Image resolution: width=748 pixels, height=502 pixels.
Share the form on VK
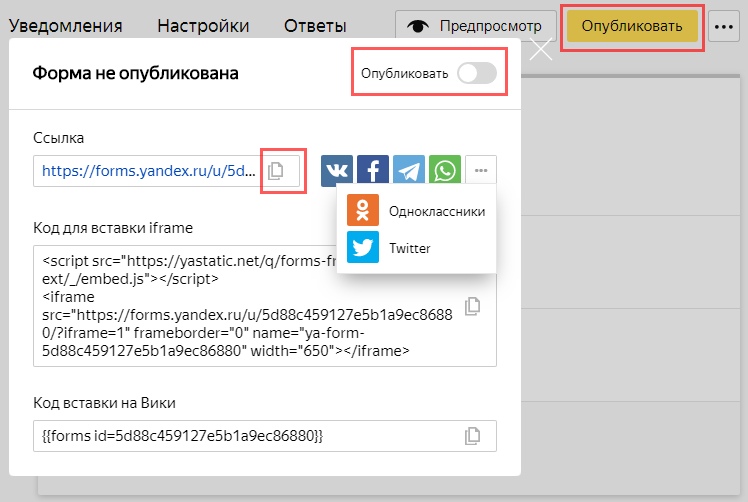tap(337, 171)
